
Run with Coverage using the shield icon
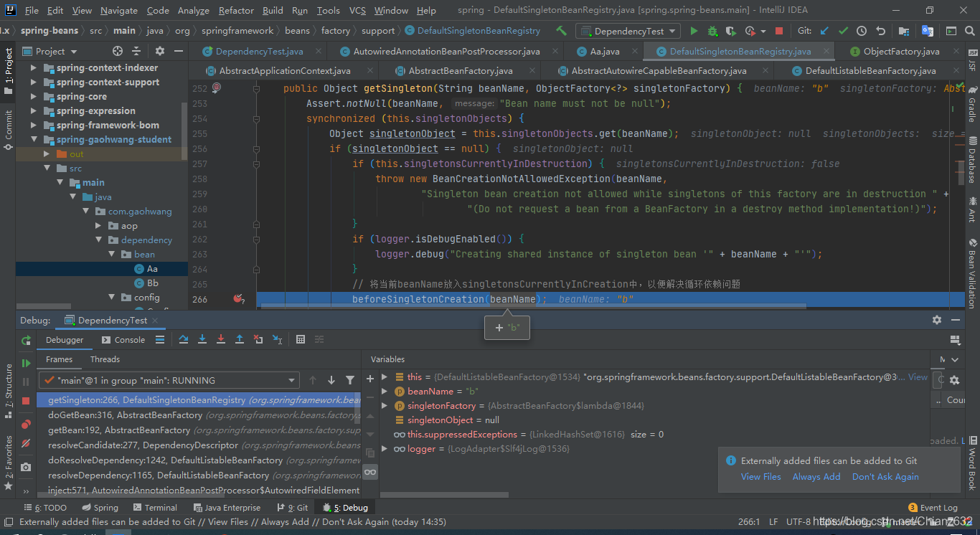pos(730,31)
